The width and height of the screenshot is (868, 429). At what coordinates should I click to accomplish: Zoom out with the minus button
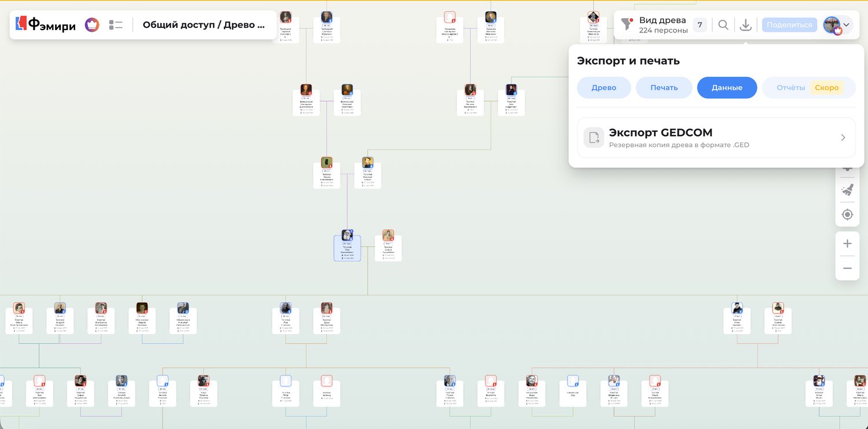pyautogui.click(x=847, y=268)
